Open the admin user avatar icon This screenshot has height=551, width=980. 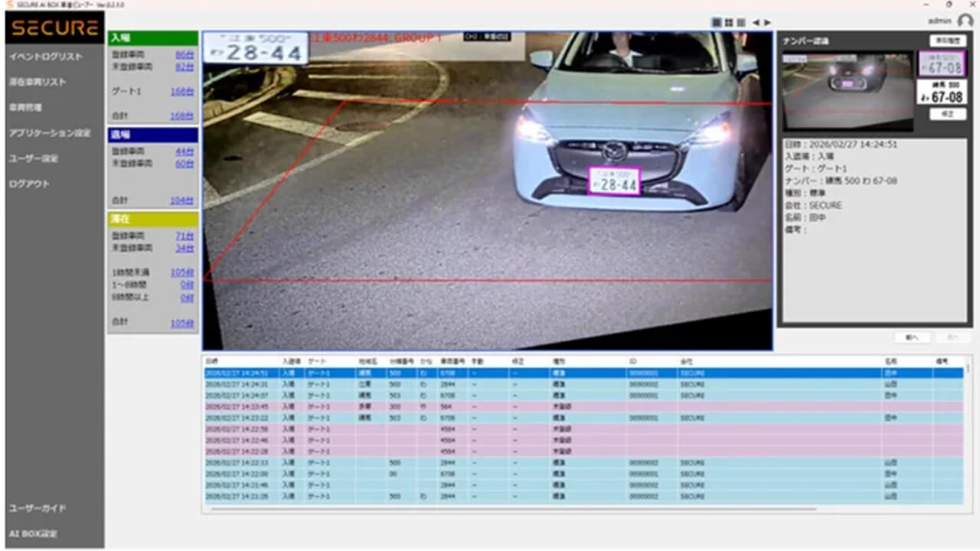(x=965, y=21)
